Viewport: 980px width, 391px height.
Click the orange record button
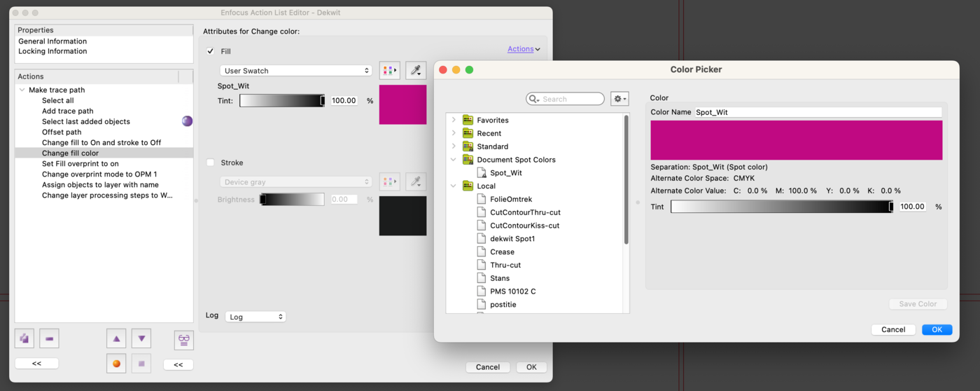pos(116,364)
